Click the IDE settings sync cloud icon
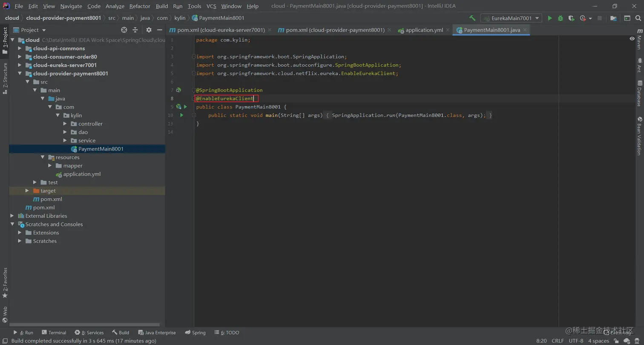Screen dimensions: 644x345 coord(626,341)
